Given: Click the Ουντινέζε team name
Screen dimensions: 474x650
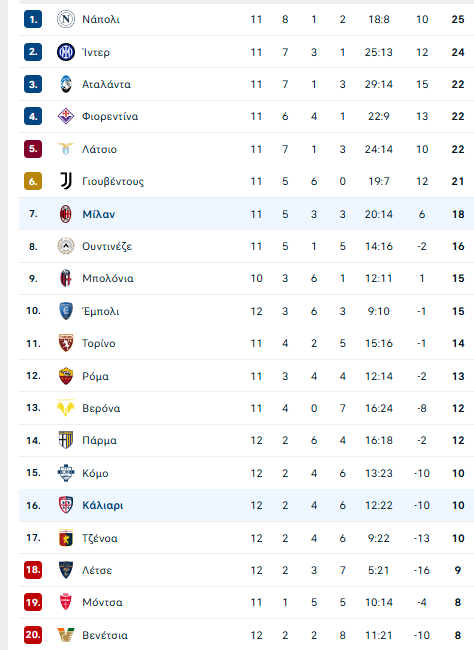Looking at the screenshot, I should pyautogui.click(x=107, y=246).
